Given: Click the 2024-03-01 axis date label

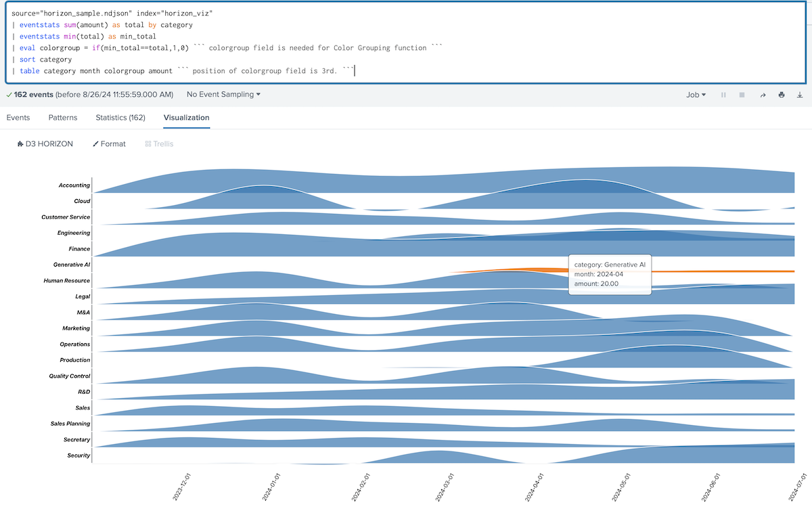Looking at the screenshot, I should 446,487.
